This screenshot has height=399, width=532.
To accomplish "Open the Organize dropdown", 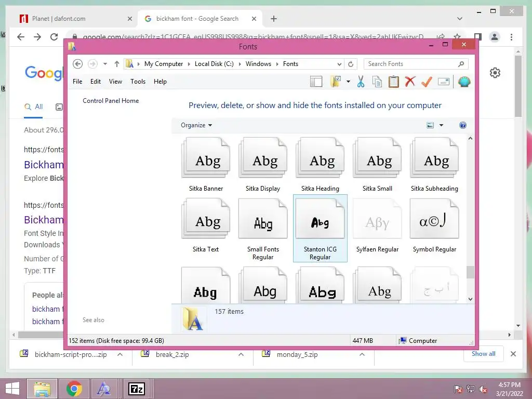I will pos(196,125).
